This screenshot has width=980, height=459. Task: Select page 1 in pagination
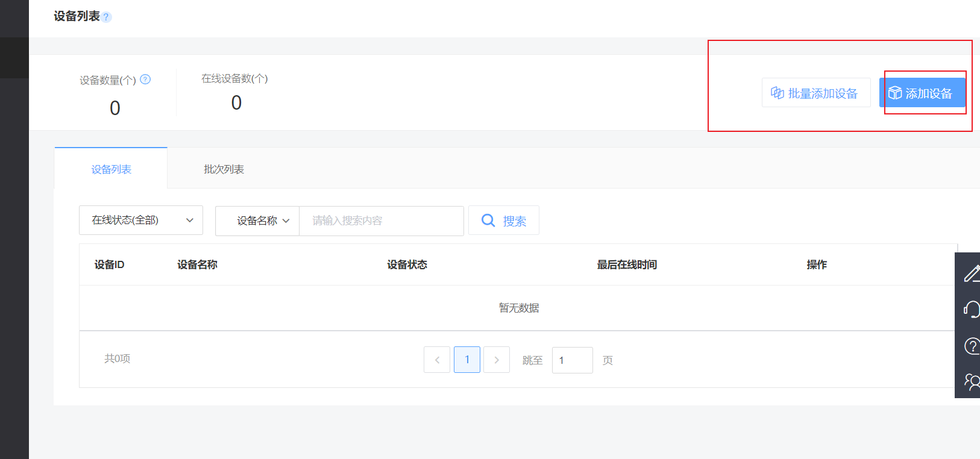pyautogui.click(x=467, y=360)
